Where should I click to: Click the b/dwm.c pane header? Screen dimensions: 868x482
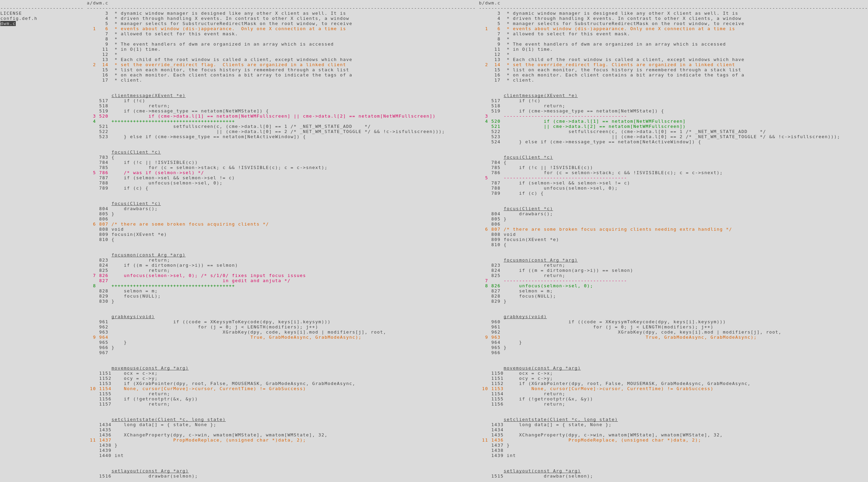489,3
